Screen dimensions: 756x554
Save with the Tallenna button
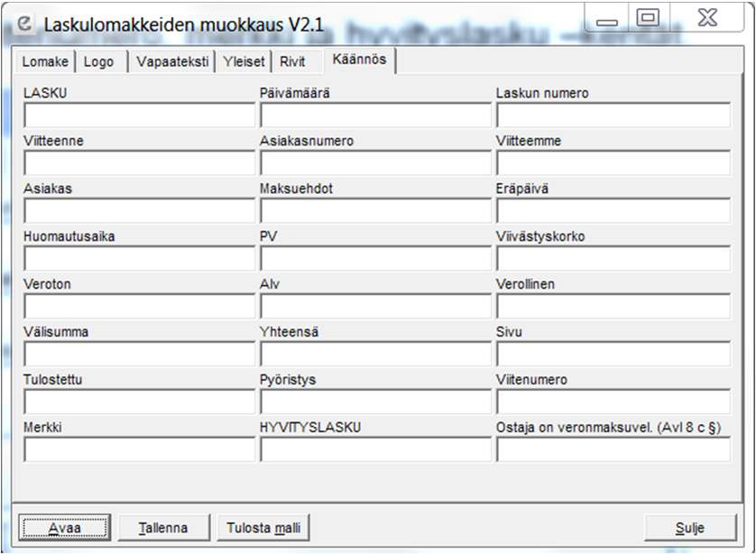click(163, 528)
